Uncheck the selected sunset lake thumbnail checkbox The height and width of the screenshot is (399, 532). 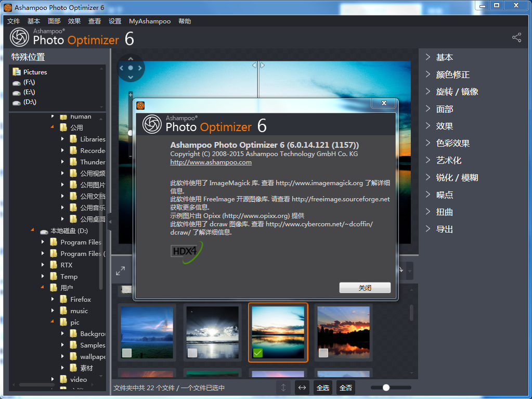click(x=258, y=353)
